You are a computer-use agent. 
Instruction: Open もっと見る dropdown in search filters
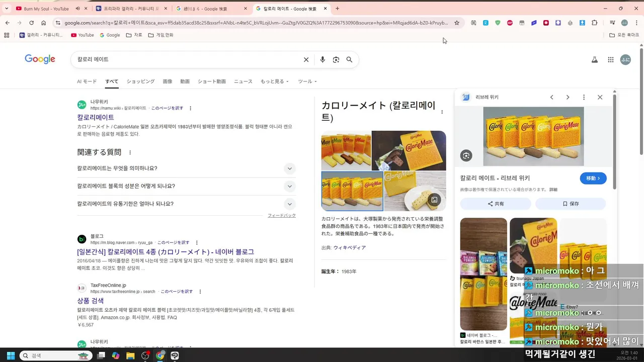tap(274, 81)
